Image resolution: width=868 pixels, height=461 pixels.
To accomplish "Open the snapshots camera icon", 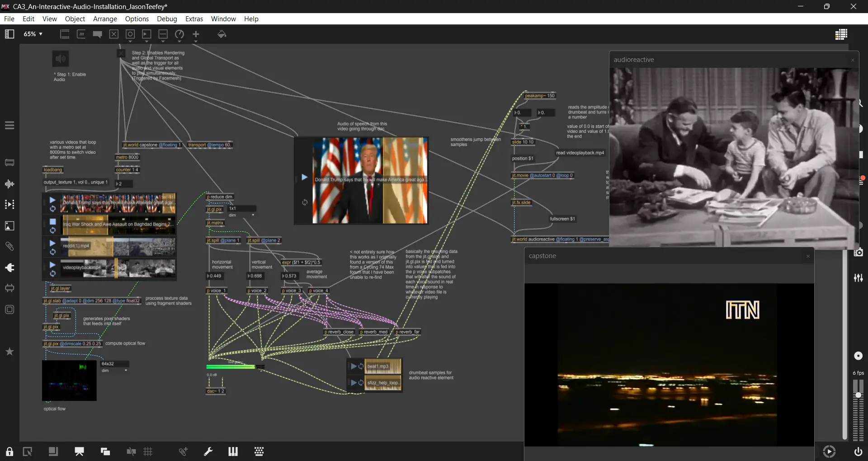I will pyautogui.click(x=858, y=253).
